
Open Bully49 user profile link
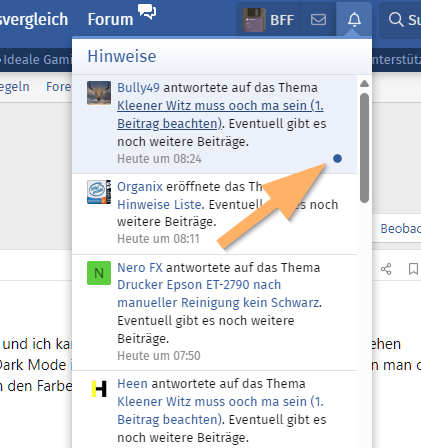(x=138, y=88)
